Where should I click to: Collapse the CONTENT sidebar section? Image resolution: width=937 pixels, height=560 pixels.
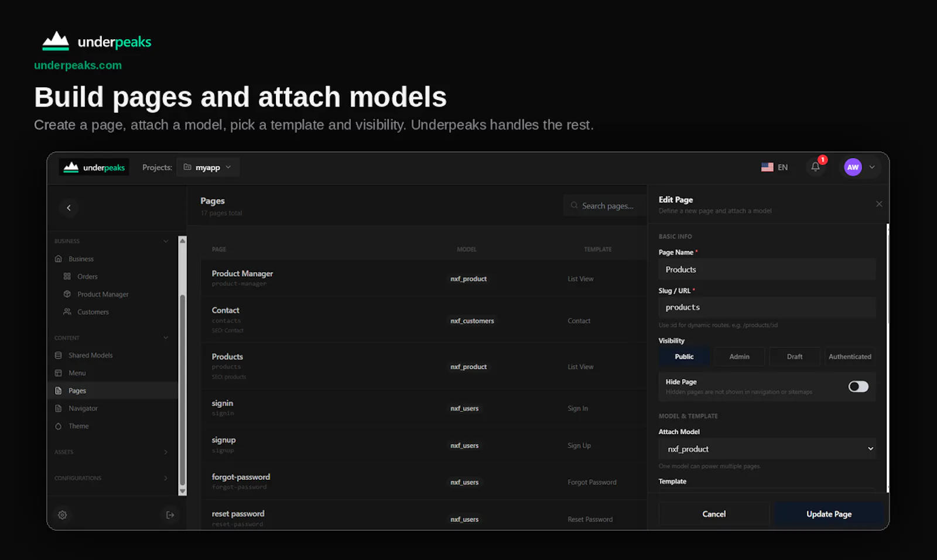pyautogui.click(x=166, y=338)
